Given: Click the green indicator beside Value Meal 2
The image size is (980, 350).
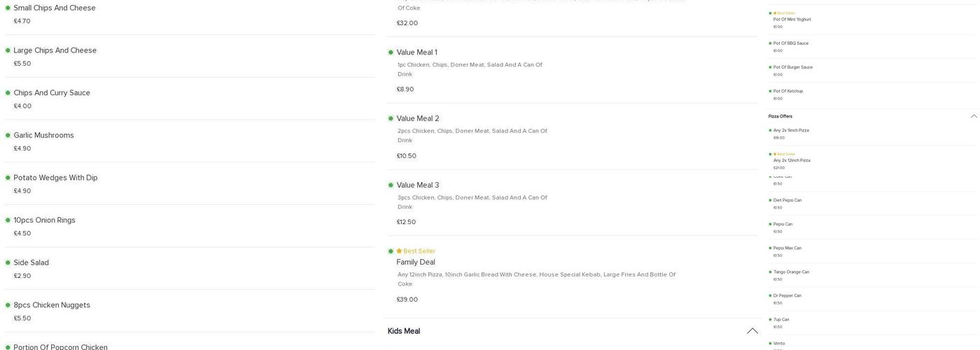Looking at the screenshot, I should (391, 119).
